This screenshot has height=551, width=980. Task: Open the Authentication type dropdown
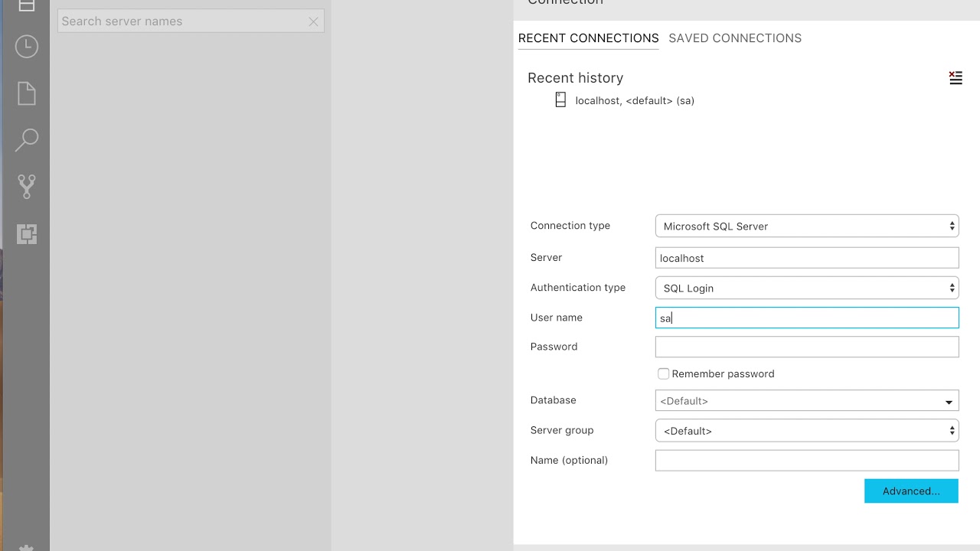click(807, 288)
